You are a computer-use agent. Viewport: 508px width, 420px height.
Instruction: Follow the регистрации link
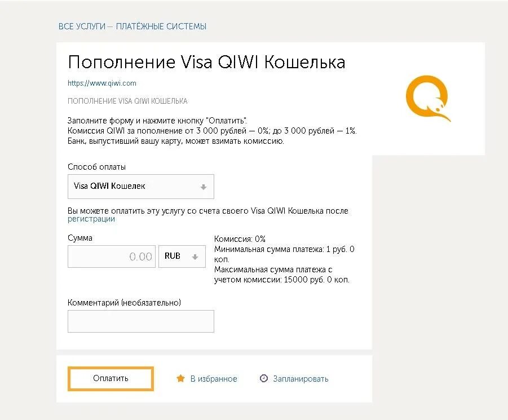[x=91, y=219]
